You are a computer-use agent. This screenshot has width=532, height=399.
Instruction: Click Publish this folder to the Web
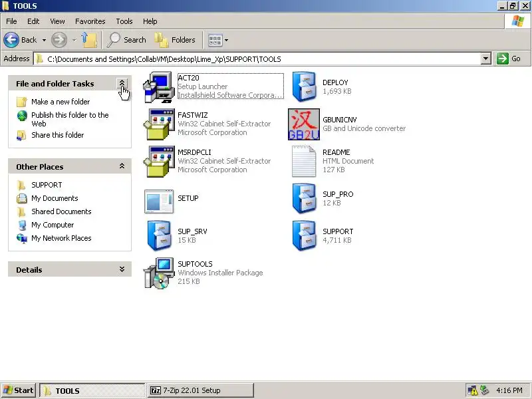(70, 120)
